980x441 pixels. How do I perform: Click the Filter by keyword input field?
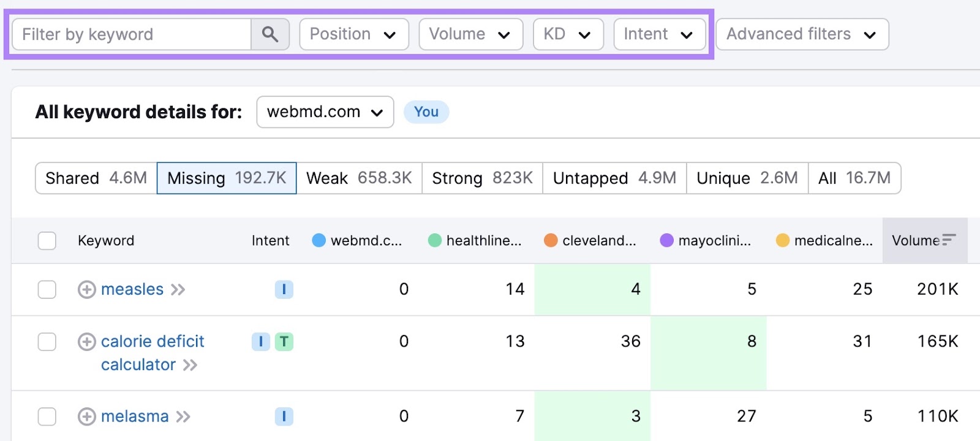132,34
